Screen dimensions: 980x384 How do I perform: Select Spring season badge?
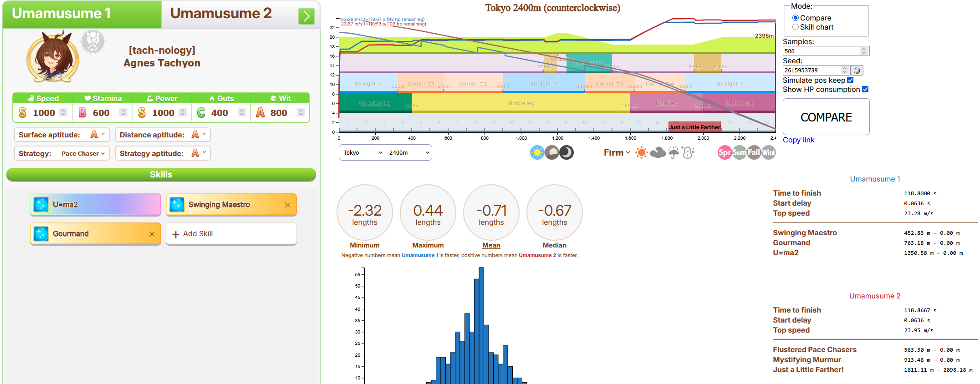click(x=725, y=152)
